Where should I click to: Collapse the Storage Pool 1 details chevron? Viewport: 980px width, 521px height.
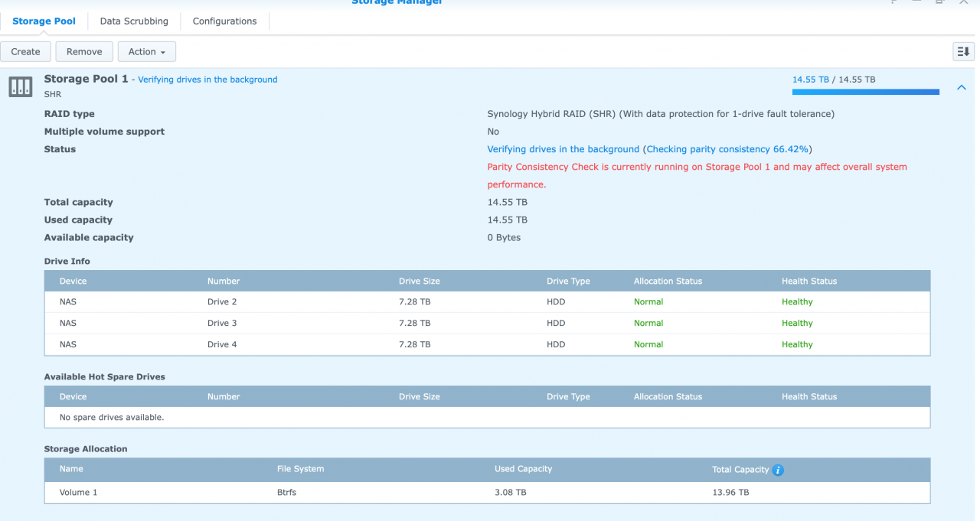[x=961, y=87]
